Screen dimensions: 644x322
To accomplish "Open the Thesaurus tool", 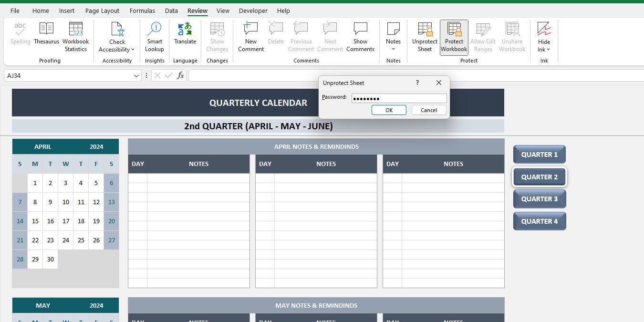I will [x=46, y=33].
